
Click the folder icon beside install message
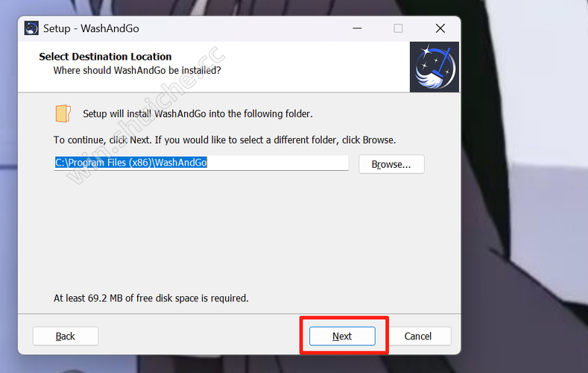(63, 113)
